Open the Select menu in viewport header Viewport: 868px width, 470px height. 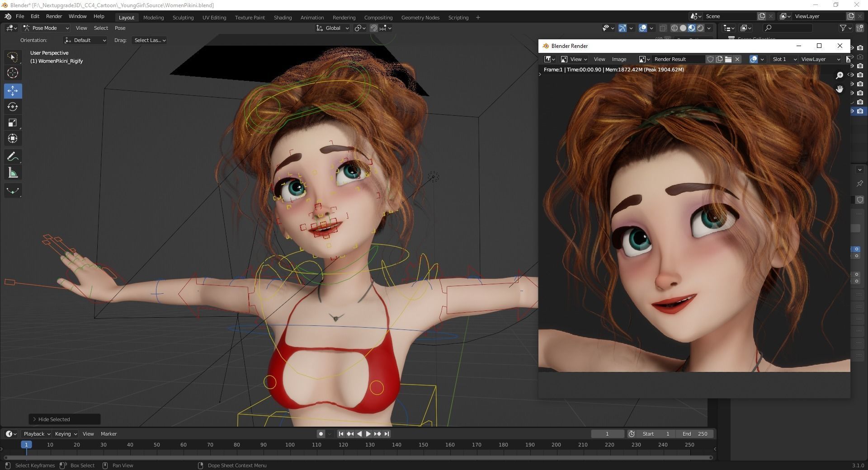coord(101,28)
